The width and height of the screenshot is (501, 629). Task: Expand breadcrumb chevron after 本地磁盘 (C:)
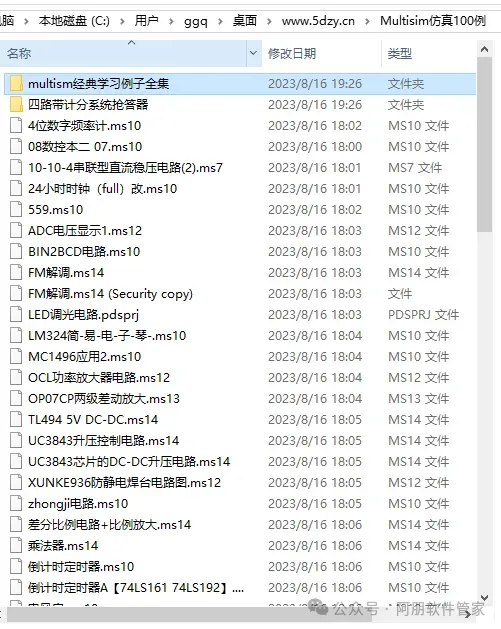coord(122,21)
